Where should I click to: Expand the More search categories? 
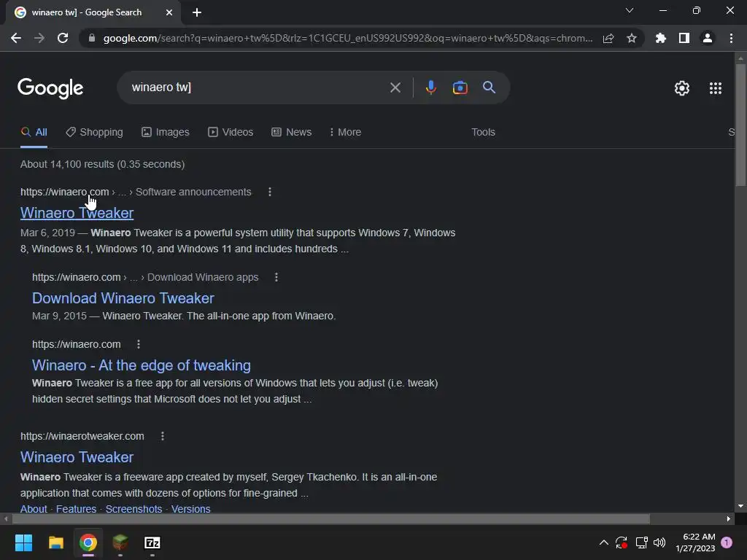[345, 133]
